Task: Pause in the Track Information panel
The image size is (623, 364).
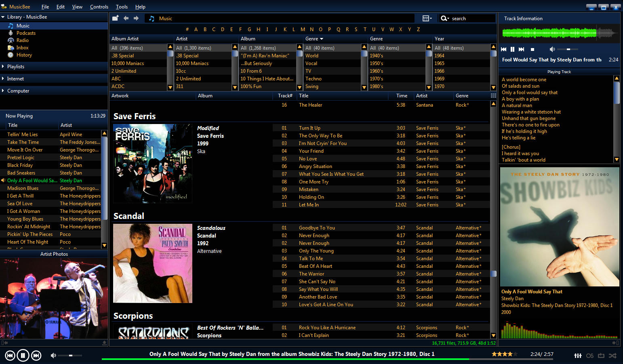Action: point(512,49)
